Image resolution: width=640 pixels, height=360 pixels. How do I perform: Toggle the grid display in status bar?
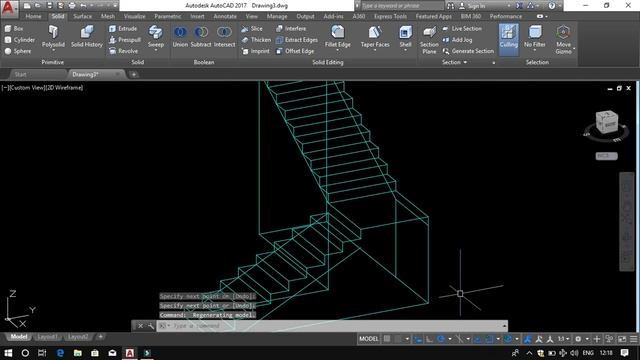(x=387, y=339)
